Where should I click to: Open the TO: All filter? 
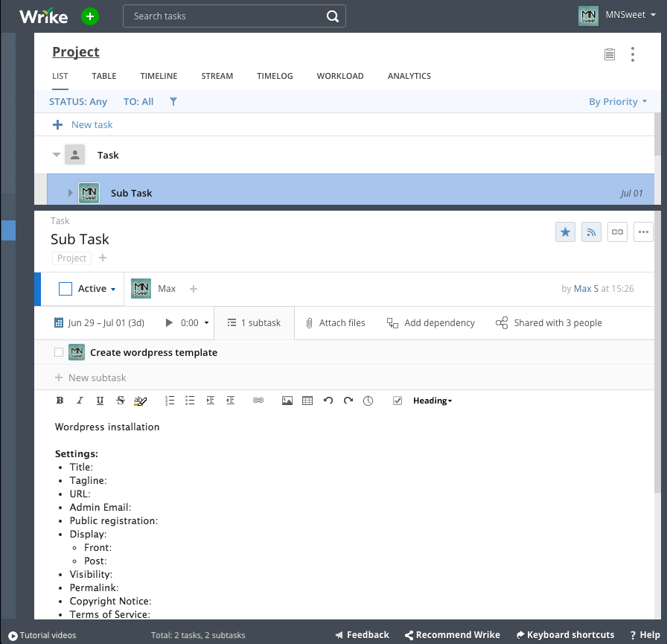pos(138,102)
